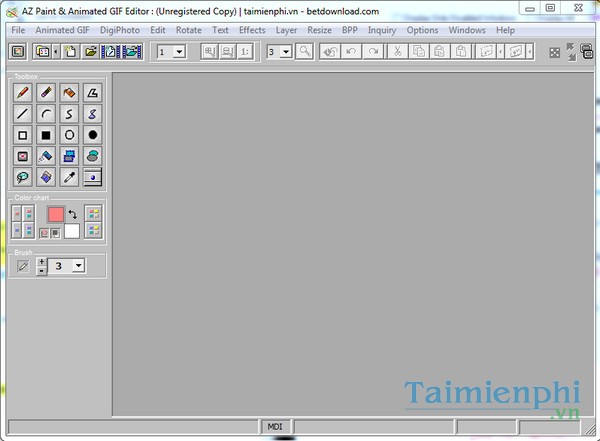This screenshot has width=600, height=441.
Task: Click the upper multi-color palette button
Action: tap(94, 214)
